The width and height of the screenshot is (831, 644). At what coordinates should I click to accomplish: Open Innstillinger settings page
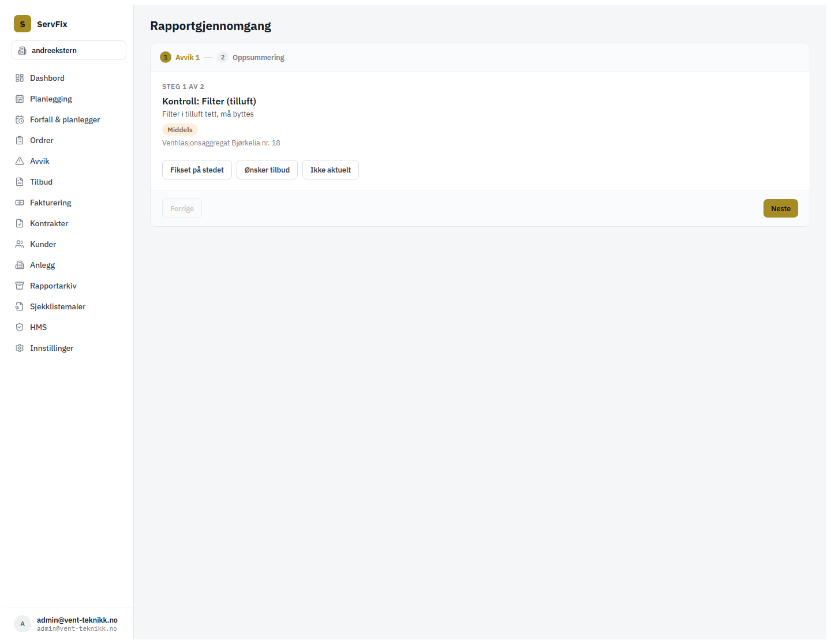click(69, 348)
